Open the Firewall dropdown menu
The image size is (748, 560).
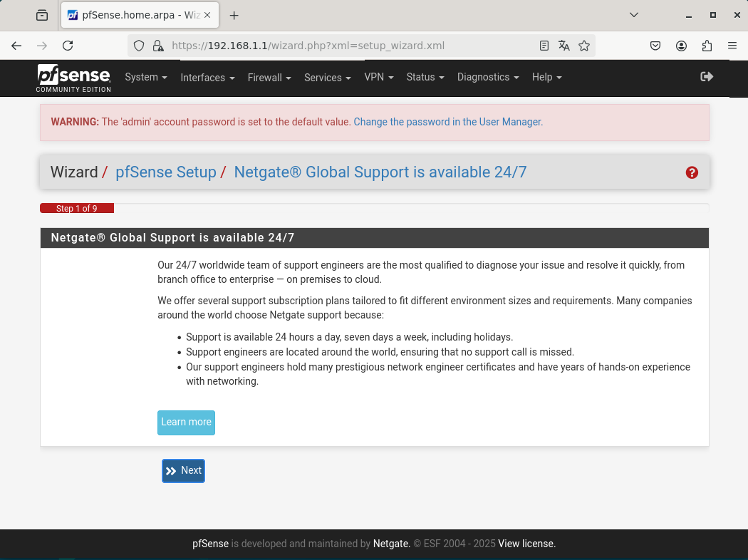[269, 78]
